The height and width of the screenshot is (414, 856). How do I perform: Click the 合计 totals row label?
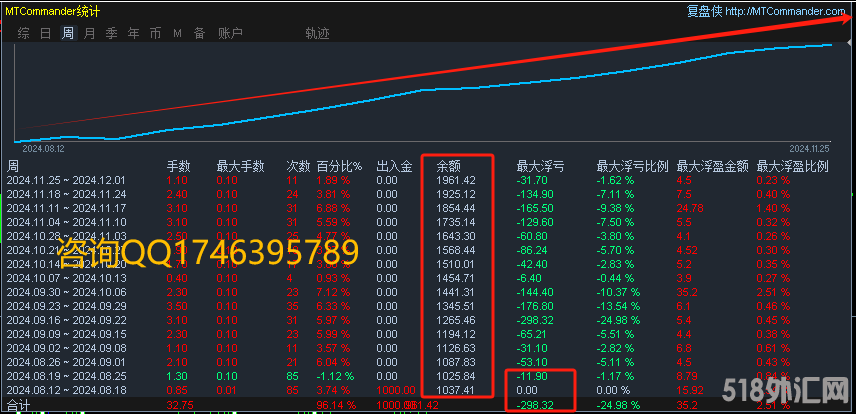[x=18, y=404]
